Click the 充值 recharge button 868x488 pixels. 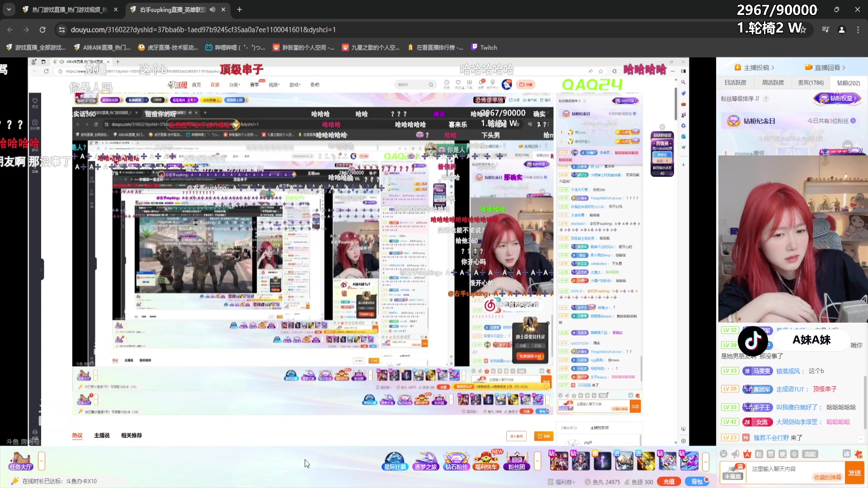click(669, 482)
